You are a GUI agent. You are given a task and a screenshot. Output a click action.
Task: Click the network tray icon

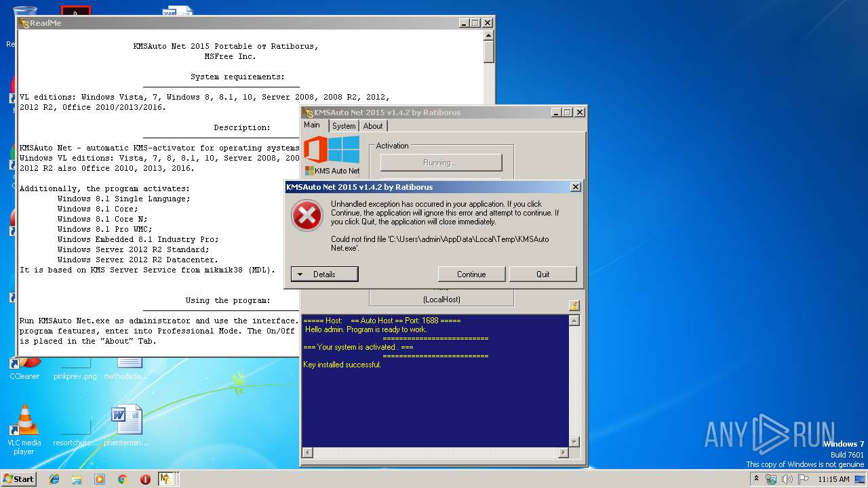click(x=771, y=479)
